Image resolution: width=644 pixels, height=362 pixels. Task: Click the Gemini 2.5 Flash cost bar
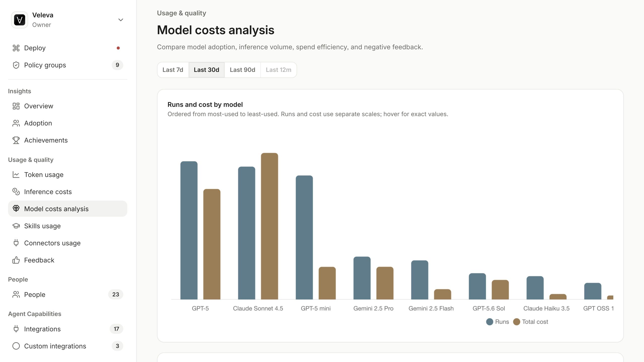[442, 294]
